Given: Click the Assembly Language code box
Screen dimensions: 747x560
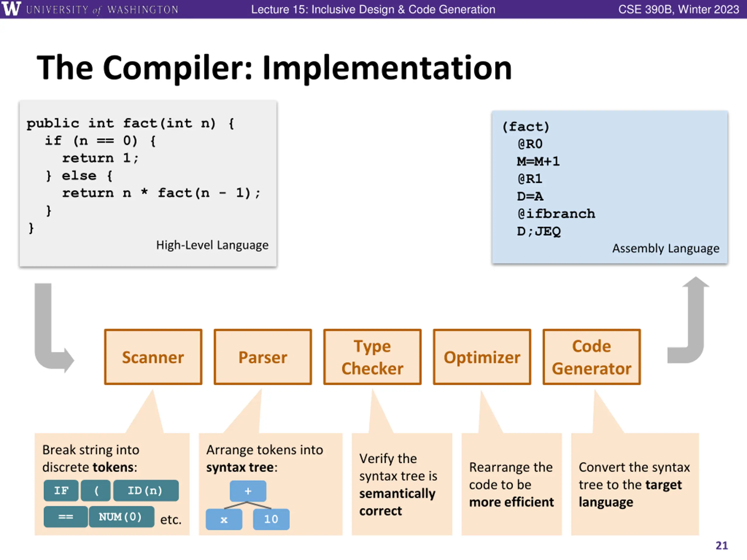Looking at the screenshot, I should [610, 187].
